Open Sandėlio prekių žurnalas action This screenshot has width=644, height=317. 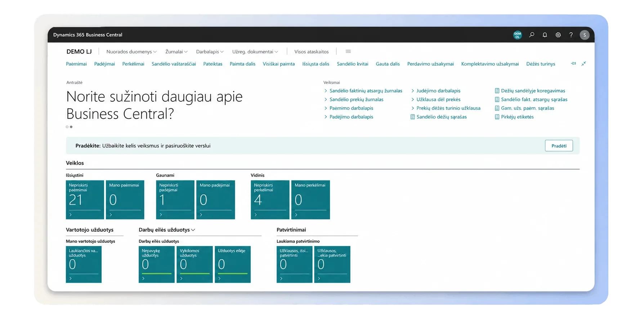click(x=354, y=99)
